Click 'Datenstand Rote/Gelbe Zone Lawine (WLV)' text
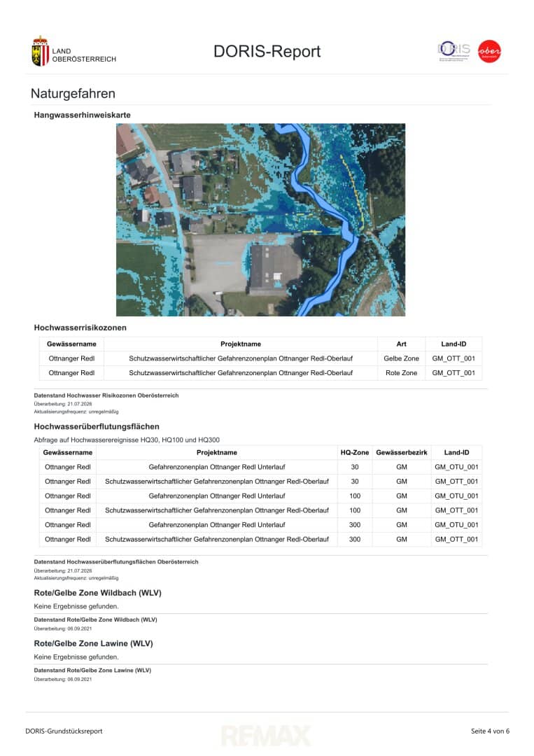 point(92,670)
